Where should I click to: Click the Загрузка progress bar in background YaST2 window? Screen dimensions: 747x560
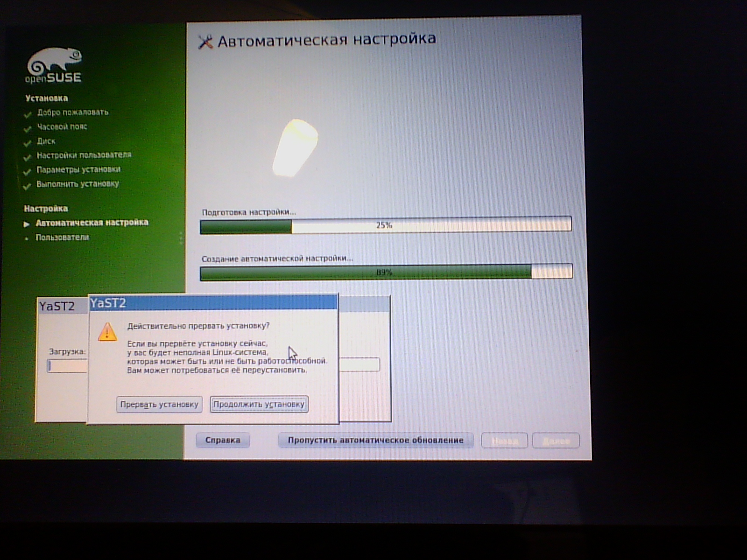pyautogui.click(x=213, y=365)
